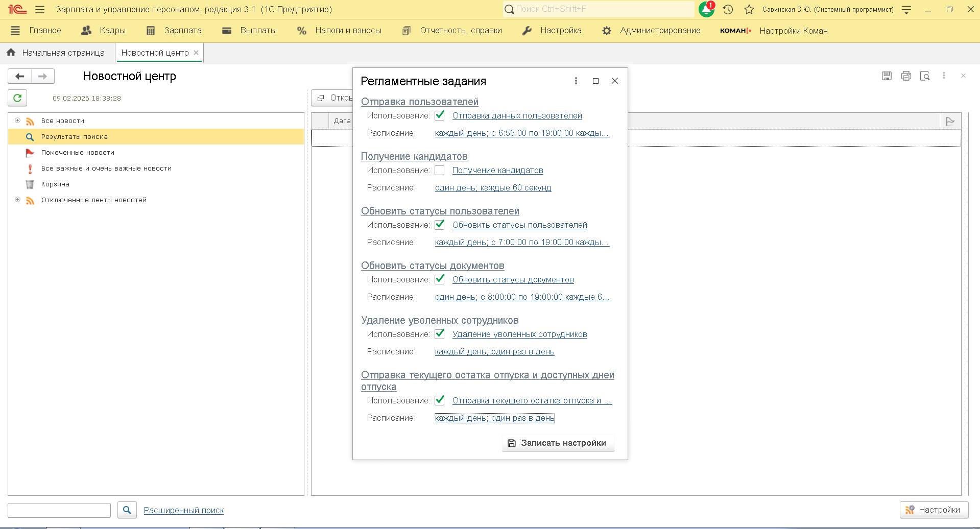Expand the Отключенные ленты новостей node
This screenshot has height=529, width=980.
click(17, 200)
